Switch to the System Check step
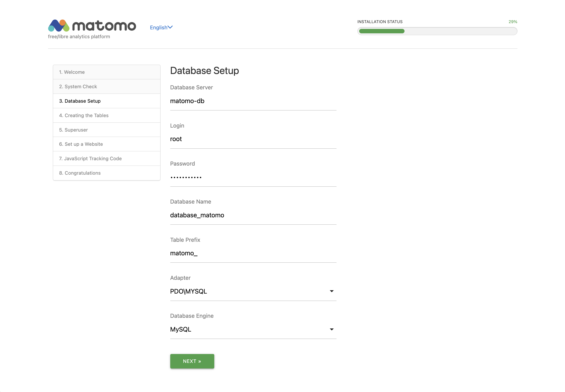The height and width of the screenshot is (392, 565). 106,86
